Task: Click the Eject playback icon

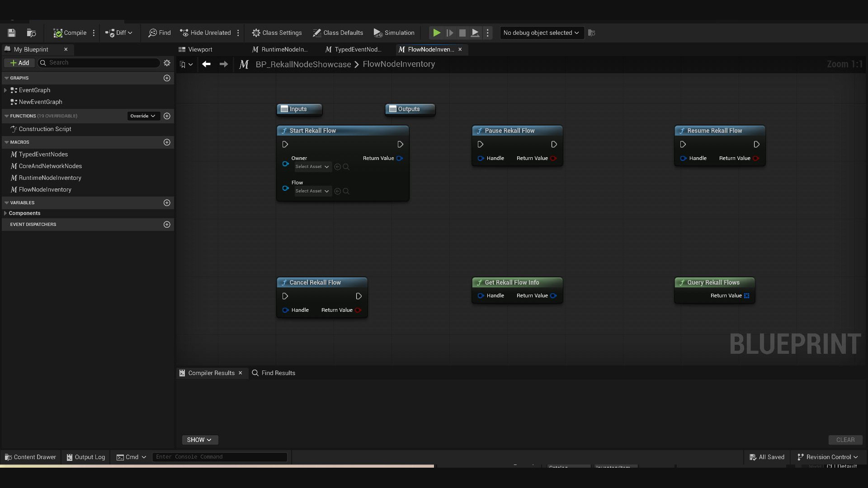Action: point(475,33)
